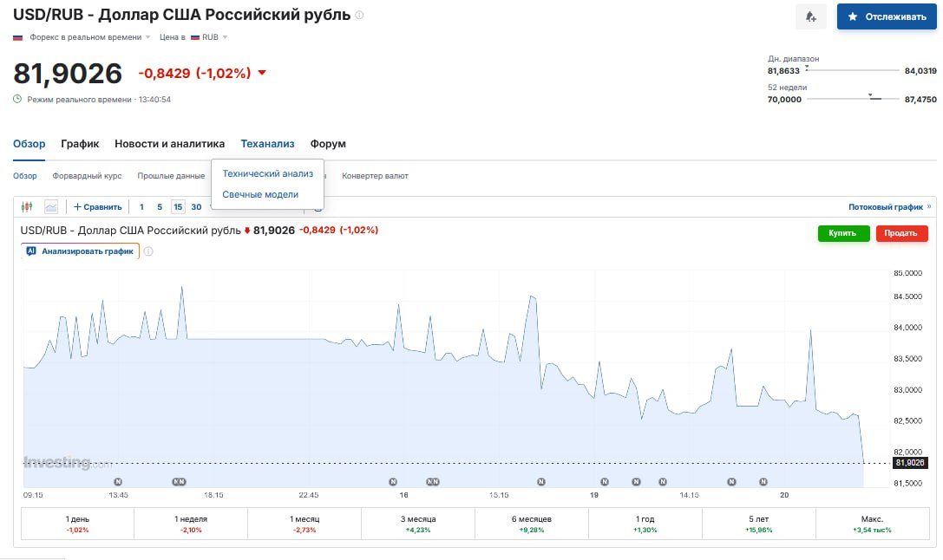This screenshot has width=943, height=560.
Task: Click the Дн. диапазон range bar
Action: pos(852,70)
